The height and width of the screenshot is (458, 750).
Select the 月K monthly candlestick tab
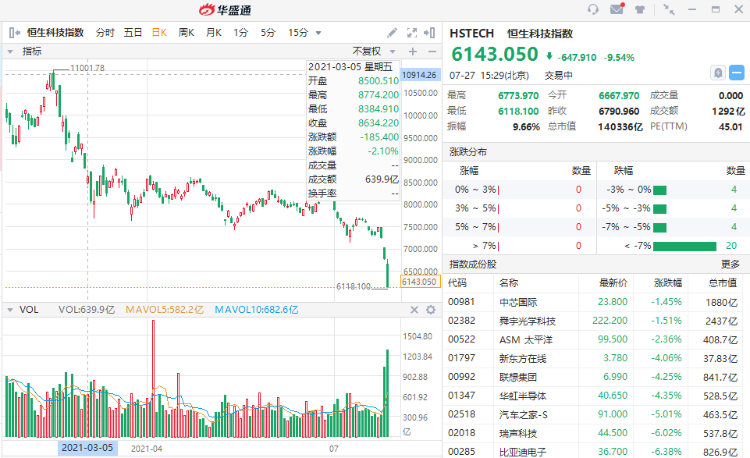pos(214,33)
